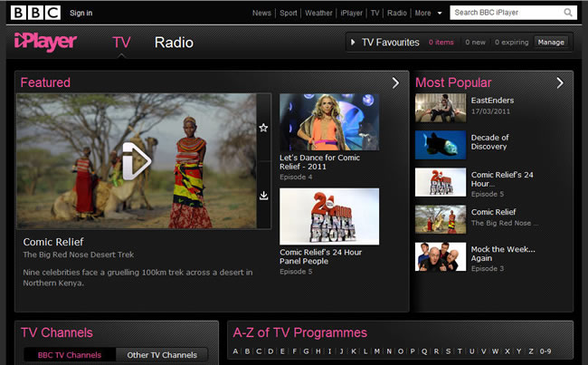Expand the More dropdown arrow
Screen dimensions: 588x365
(440, 14)
